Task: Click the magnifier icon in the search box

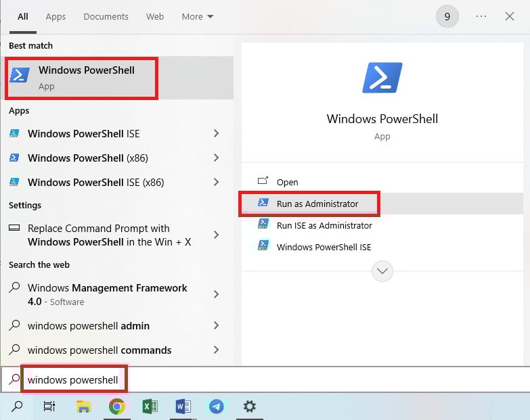Action: [x=14, y=379]
